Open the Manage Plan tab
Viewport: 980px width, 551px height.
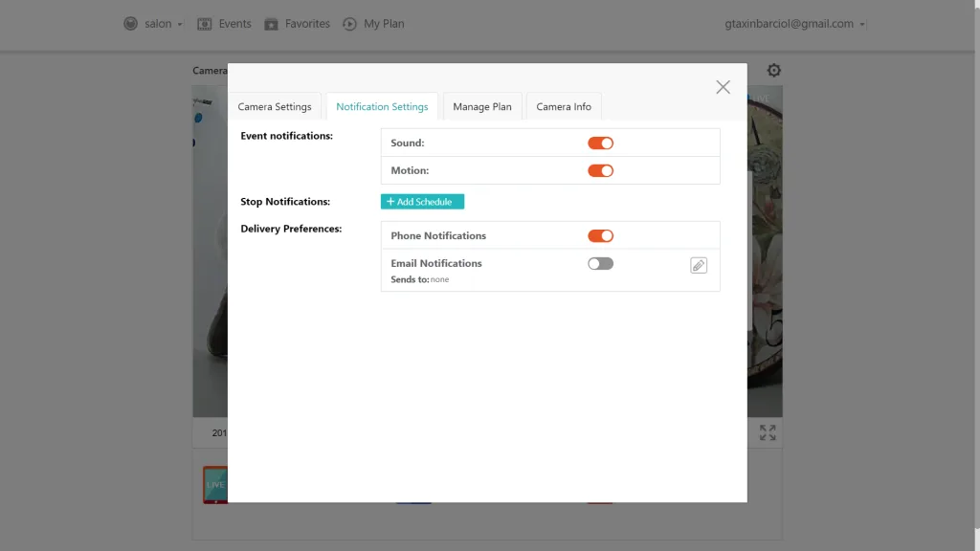(482, 107)
